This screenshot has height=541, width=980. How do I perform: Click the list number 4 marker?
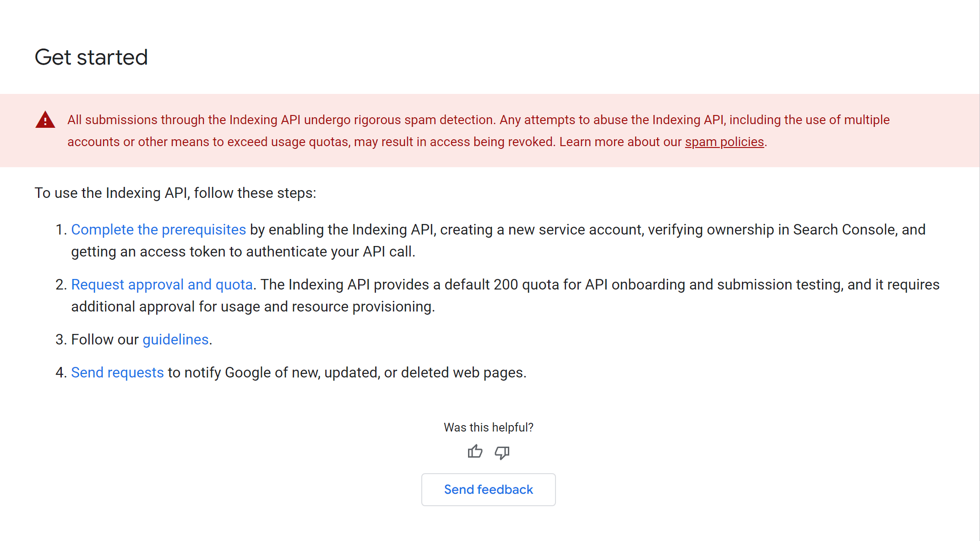pos(61,372)
